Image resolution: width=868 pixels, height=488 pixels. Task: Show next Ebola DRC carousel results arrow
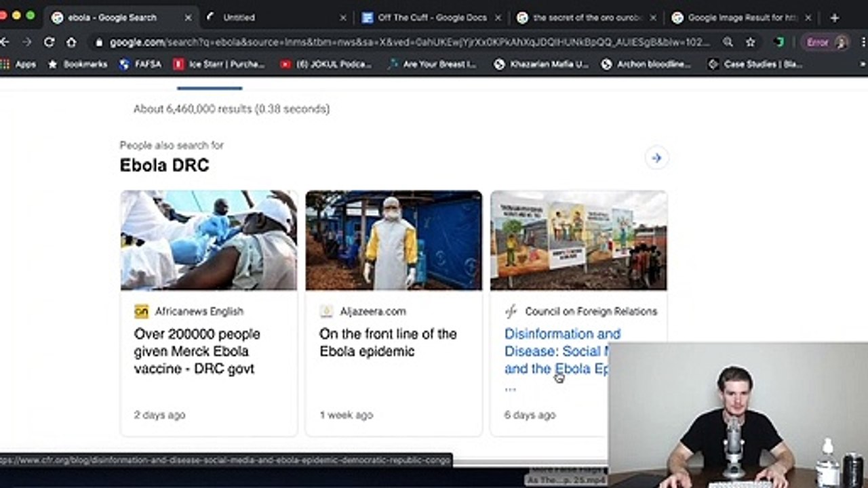click(x=656, y=158)
